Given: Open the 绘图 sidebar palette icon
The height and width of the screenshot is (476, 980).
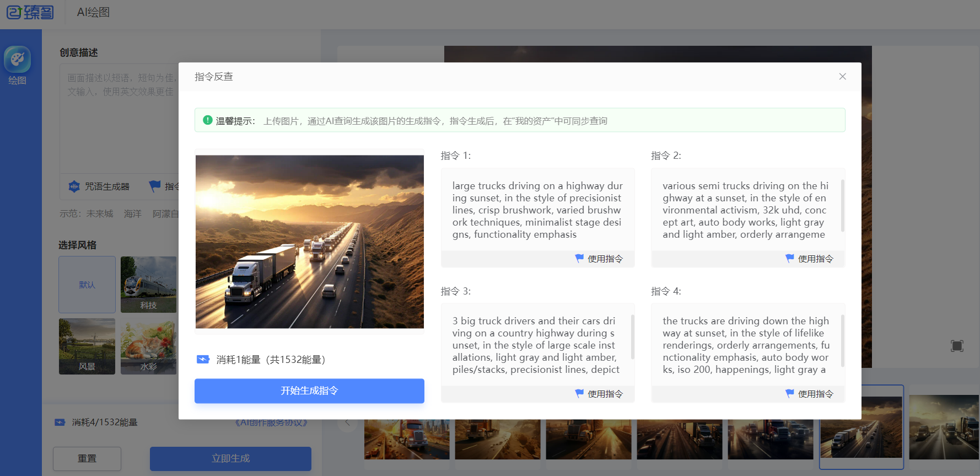Looking at the screenshot, I should tap(17, 60).
